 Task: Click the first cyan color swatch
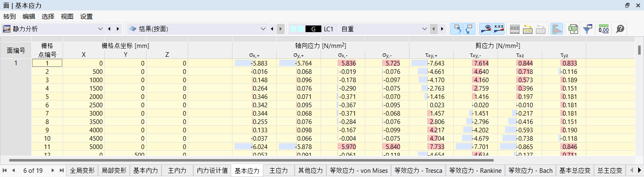[x=293, y=29]
